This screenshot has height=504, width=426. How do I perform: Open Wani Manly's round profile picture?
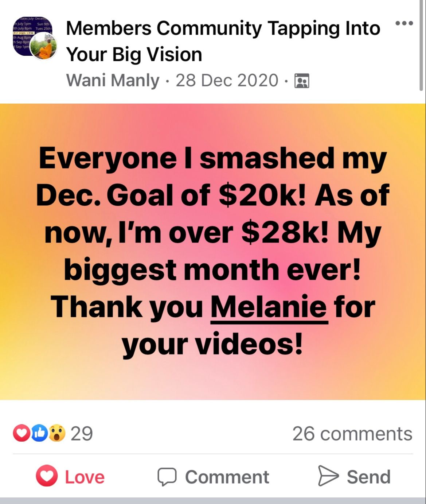coord(44,46)
